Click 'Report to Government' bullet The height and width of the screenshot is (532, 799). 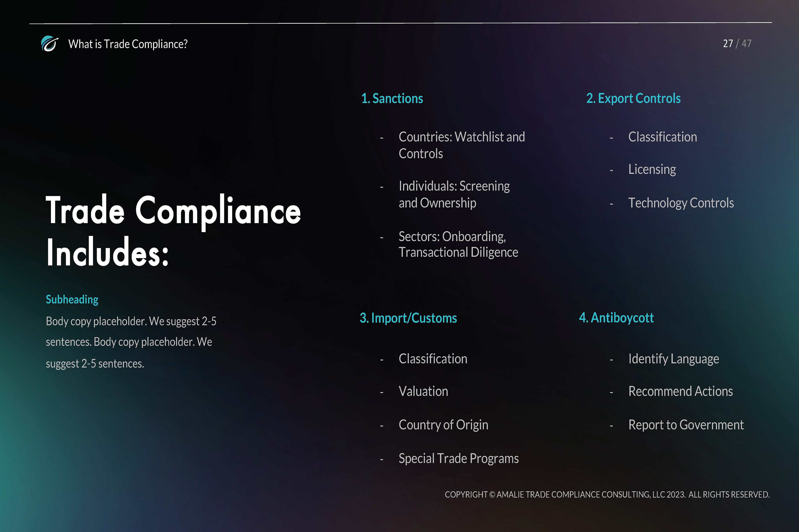click(686, 425)
